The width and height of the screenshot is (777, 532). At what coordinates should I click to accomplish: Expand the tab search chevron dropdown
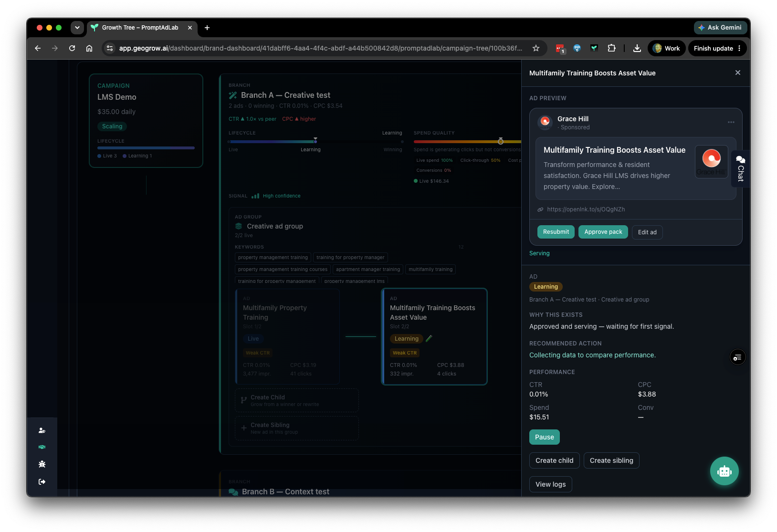[x=77, y=28]
